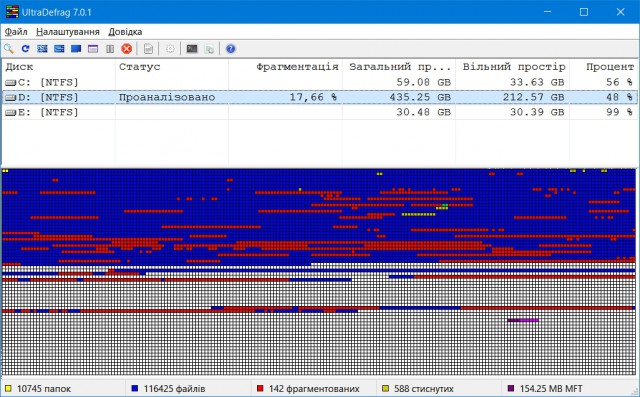Click the Загальний пр... column header
Viewport: 640px width, 397px height.
point(399,67)
